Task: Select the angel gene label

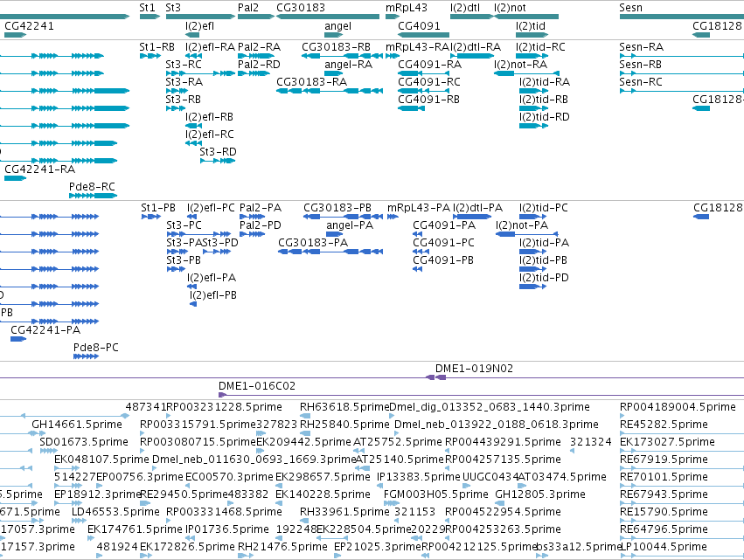Action: coord(337,26)
